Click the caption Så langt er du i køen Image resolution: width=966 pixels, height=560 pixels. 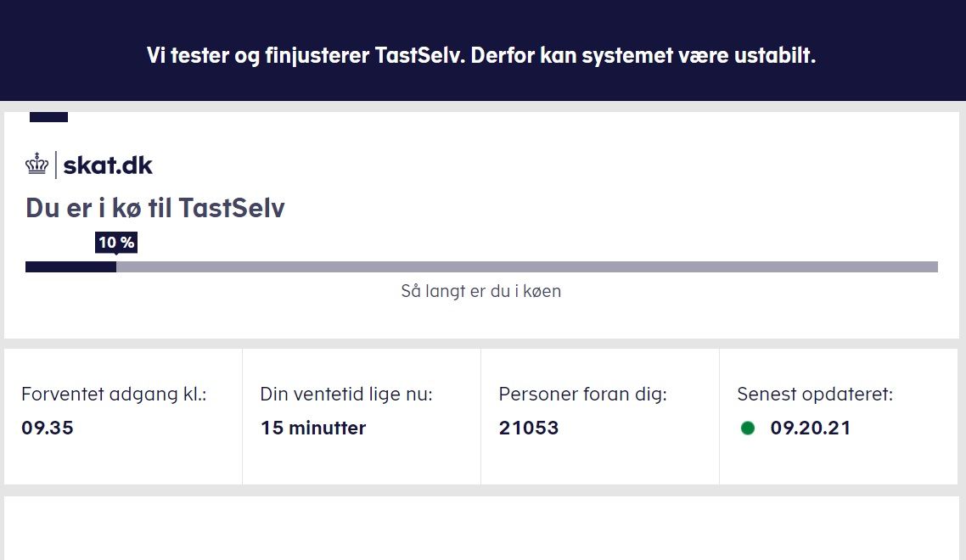point(481,291)
